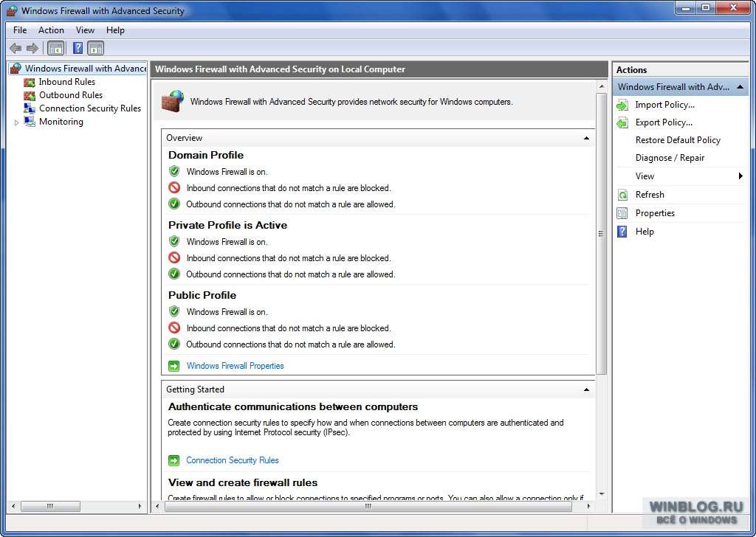
Task: Click the Actions pane header text
Action: coord(632,70)
